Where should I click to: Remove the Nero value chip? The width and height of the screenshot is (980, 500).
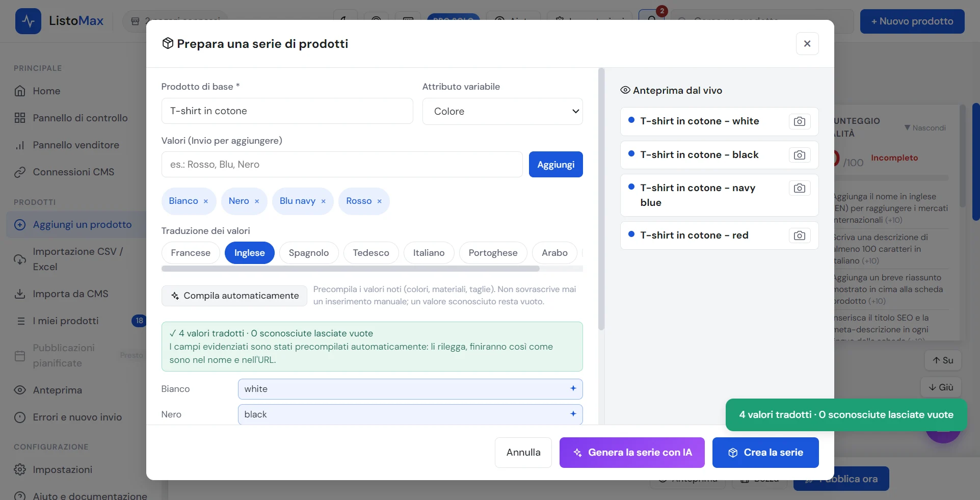click(x=257, y=201)
